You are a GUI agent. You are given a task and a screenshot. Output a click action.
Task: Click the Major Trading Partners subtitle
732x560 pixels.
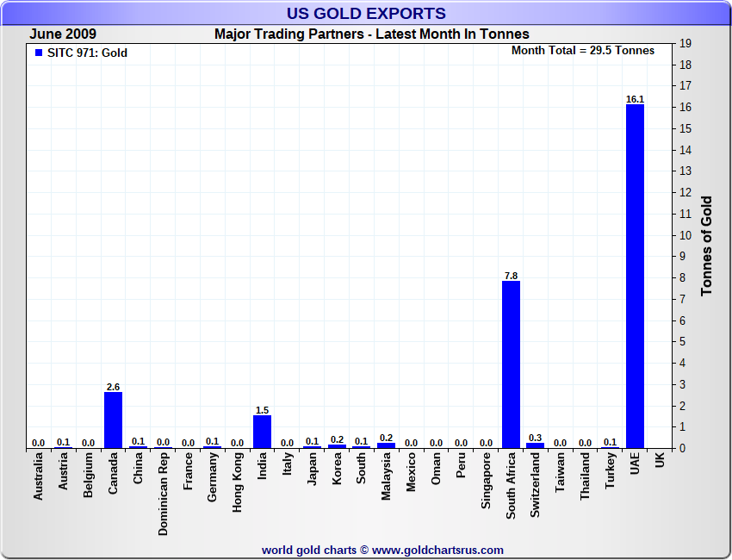click(x=372, y=34)
